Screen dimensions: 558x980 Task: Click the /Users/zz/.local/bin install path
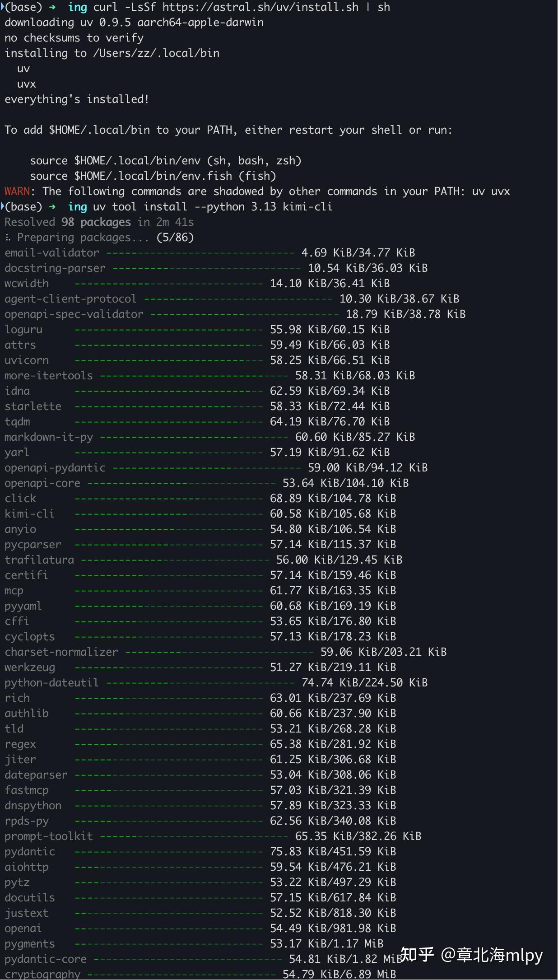point(156,53)
